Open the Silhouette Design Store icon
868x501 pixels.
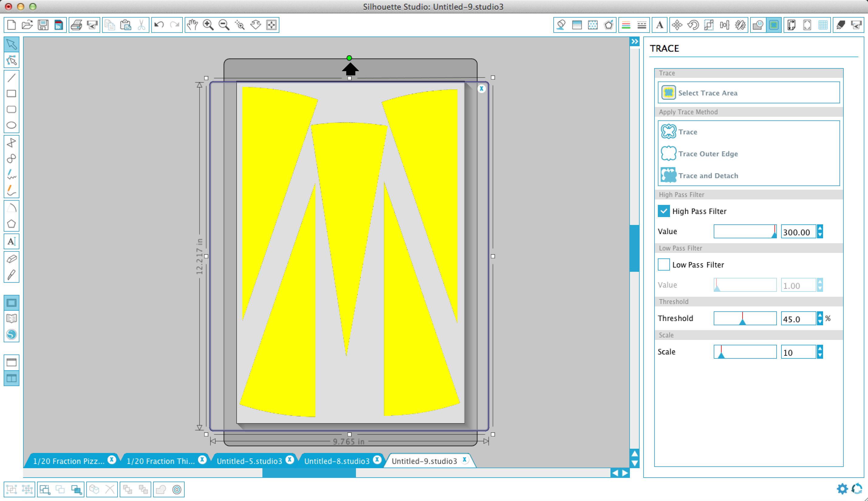click(11, 334)
